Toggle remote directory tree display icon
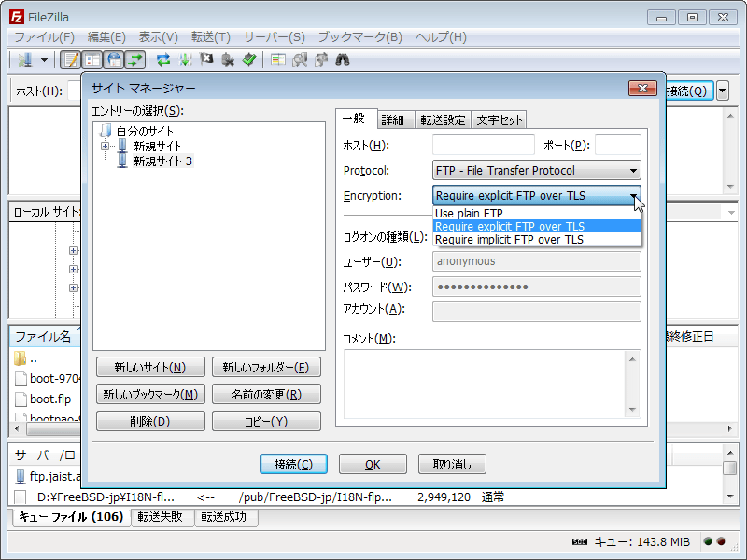The width and height of the screenshot is (747, 560). click(114, 60)
